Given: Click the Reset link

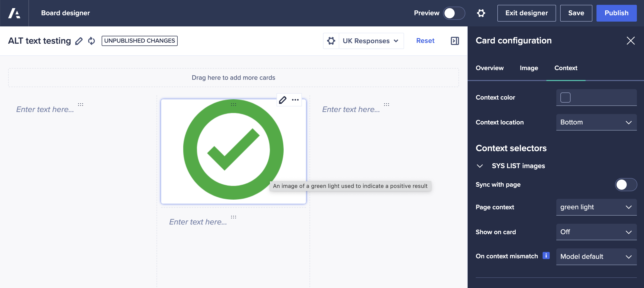Looking at the screenshot, I should (425, 41).
